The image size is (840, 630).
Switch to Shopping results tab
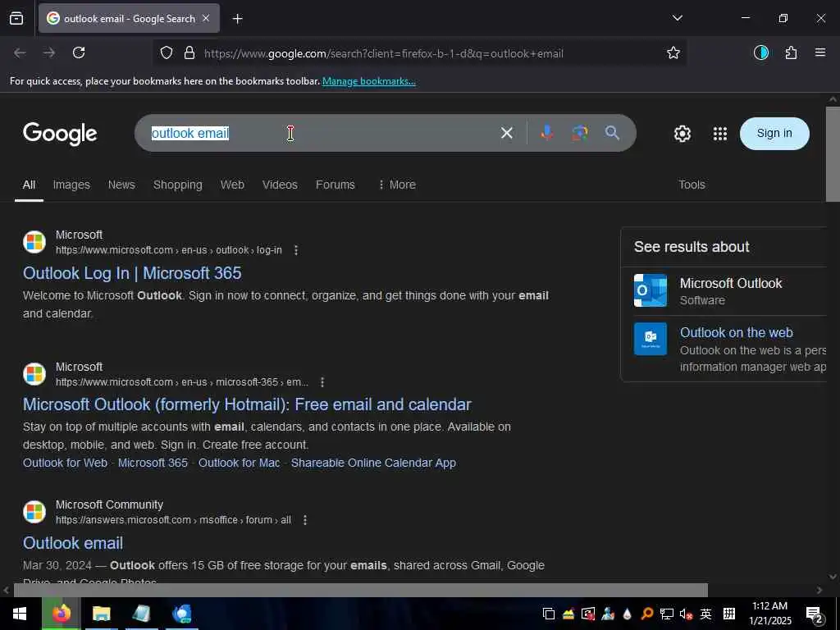178,185
